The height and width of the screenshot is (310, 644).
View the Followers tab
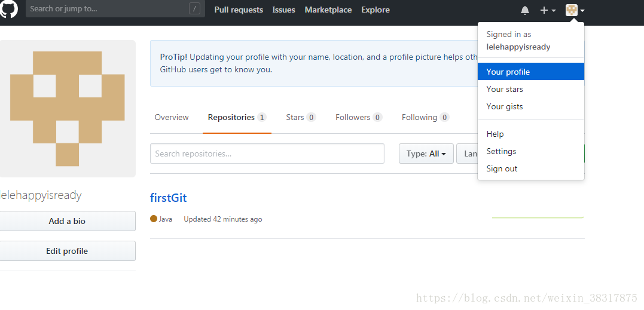tap(359, 117)
